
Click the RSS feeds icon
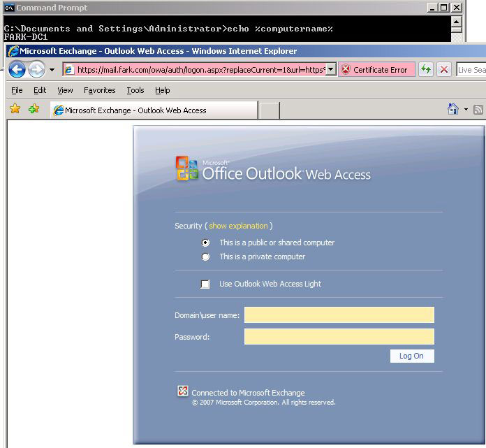[478, 110]
